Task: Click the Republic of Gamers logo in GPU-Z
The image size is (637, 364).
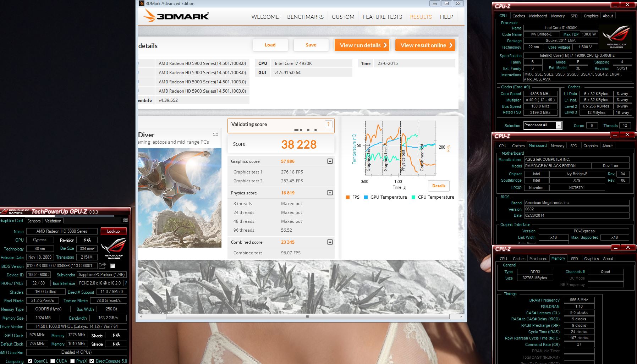Action: pos(114,248)
